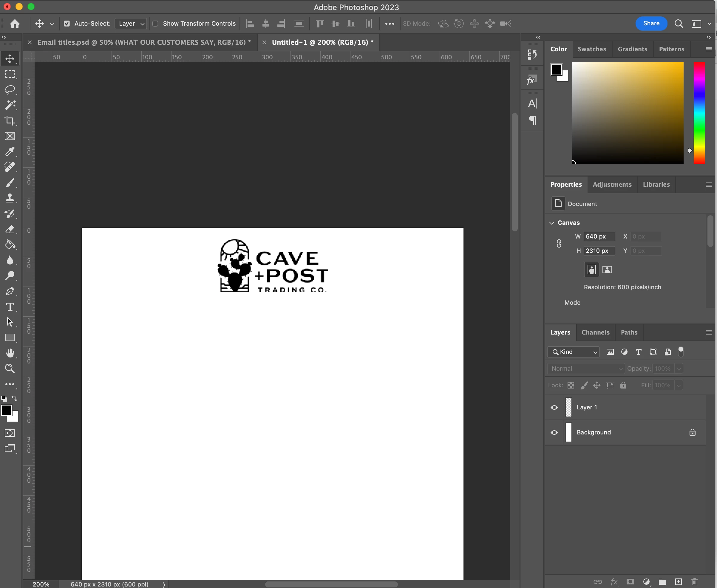Click the canvas width input field
Viewport: 717px width, 588px height.
tap(599, 236)
